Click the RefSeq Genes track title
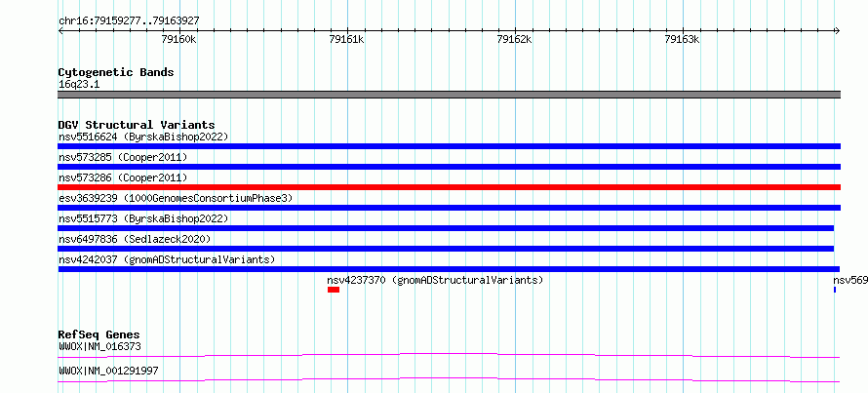 [99, 334]
